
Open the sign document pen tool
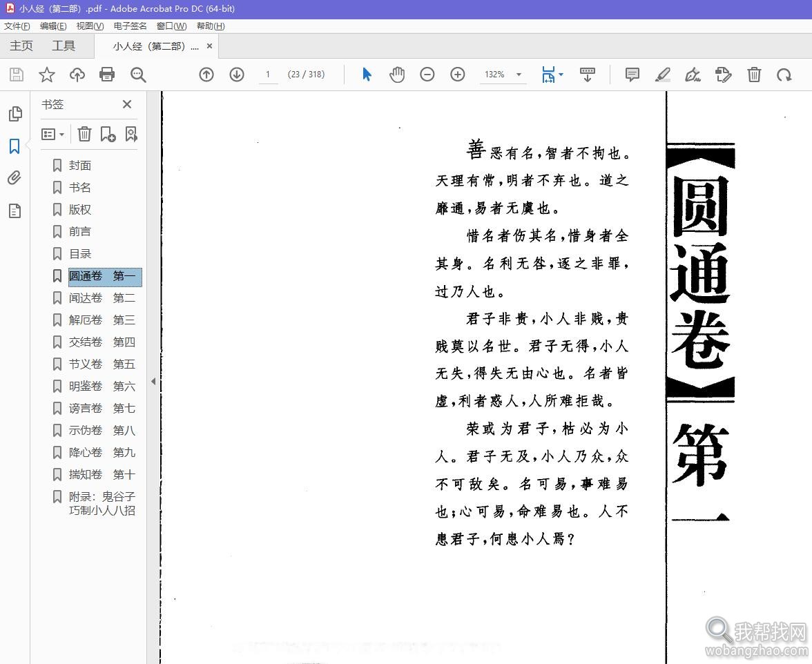pyautogui.click(x=693, y=75)
